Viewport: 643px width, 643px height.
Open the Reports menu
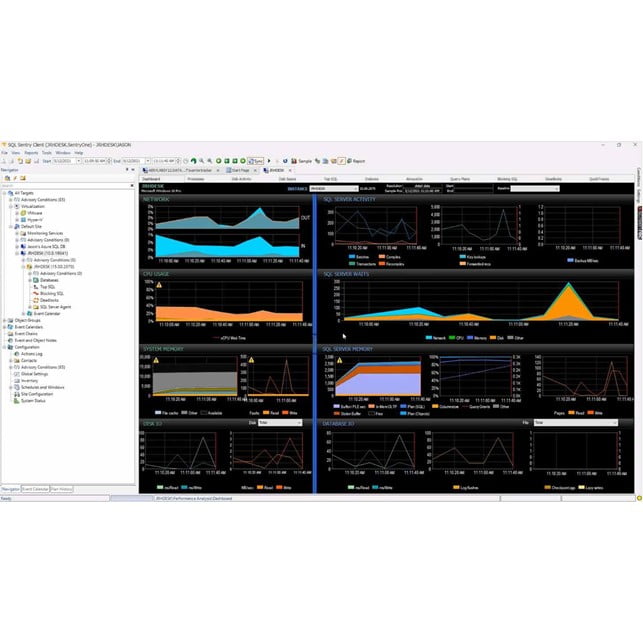click(x=31, y=153)
